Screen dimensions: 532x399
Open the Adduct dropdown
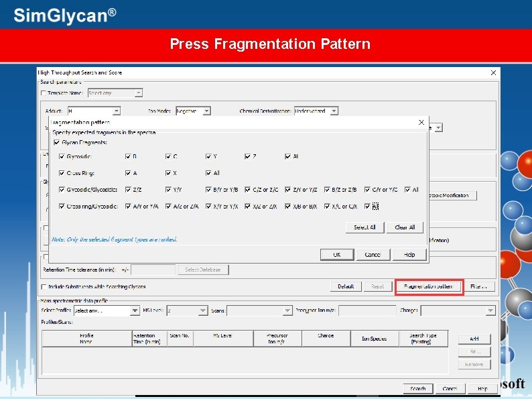tap(117, 111)
